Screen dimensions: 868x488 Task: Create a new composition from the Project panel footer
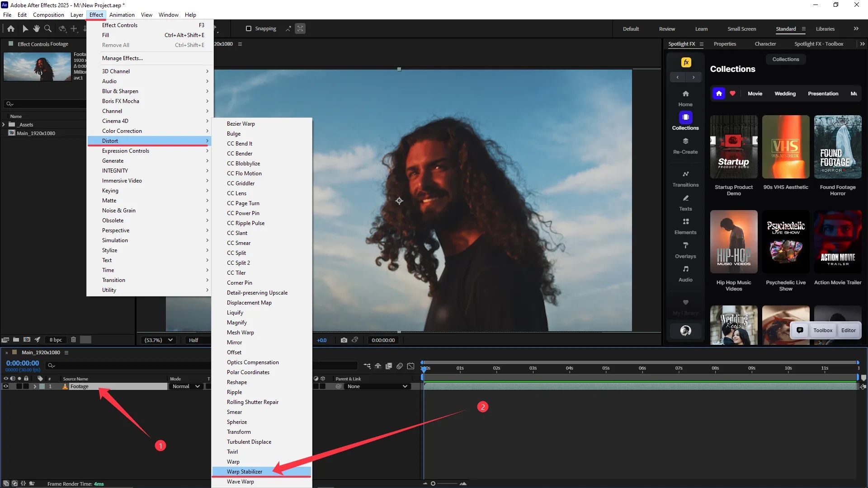27,340
